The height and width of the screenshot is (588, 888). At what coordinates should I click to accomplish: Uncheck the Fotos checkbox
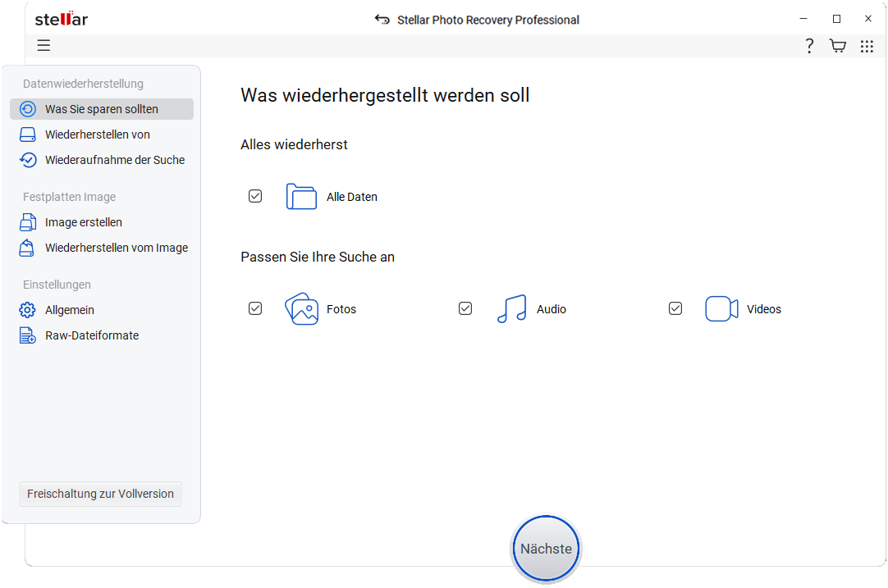pos(255,308)
